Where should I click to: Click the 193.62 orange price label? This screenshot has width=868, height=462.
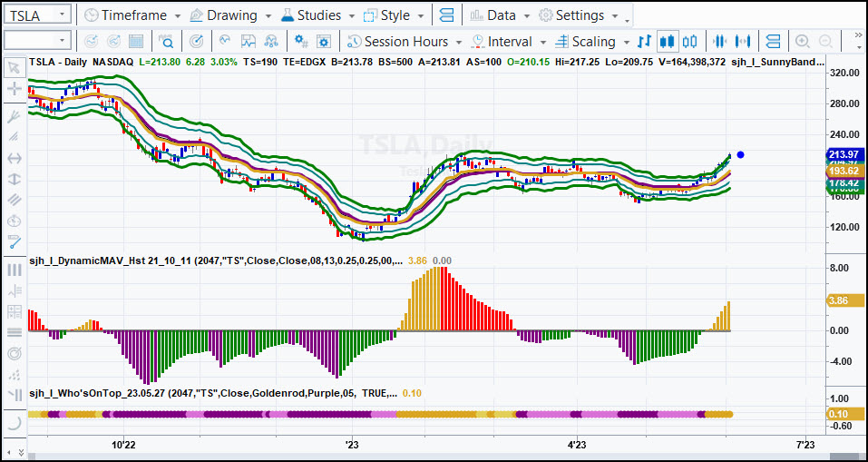click(844, 171)
